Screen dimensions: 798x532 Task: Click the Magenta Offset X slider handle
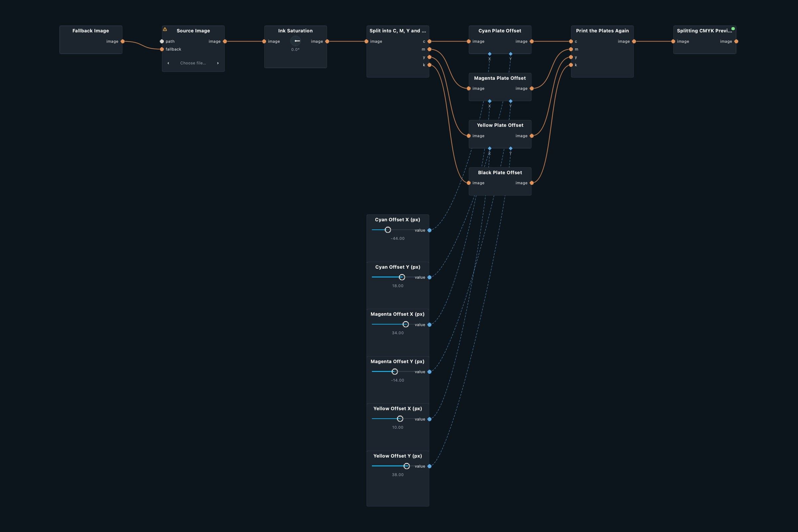pyautogui.click(x=406, y=325)
